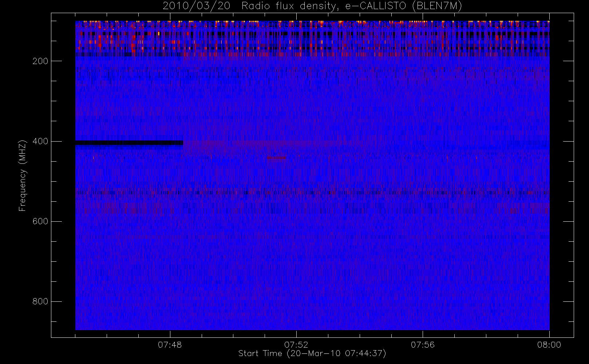Screen dimensions: 589x364
Task: Click the 07:56 time tick label
Action: [423, 345]
